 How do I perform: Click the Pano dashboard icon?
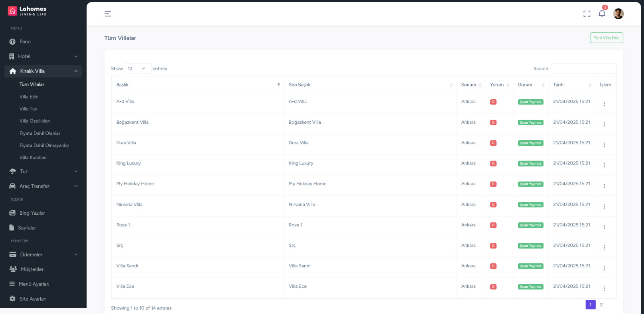12,41
